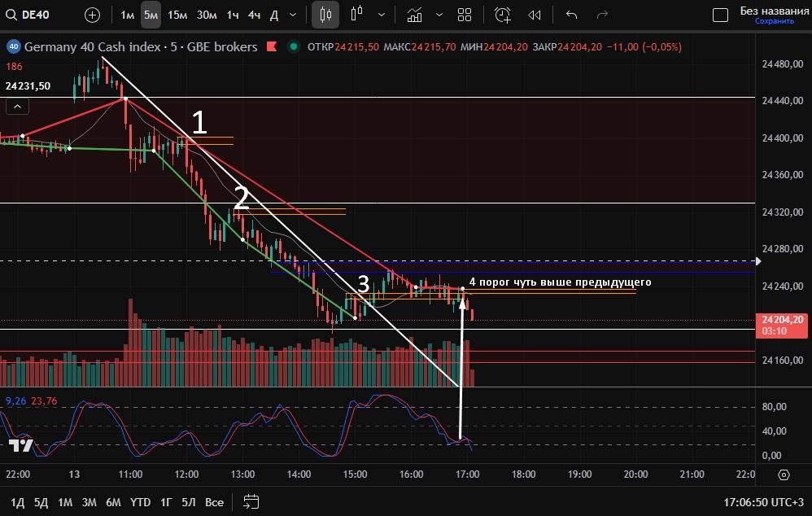Click the add symbol plus icon
The height and width of the screenshot is (516, 812).
93,15
